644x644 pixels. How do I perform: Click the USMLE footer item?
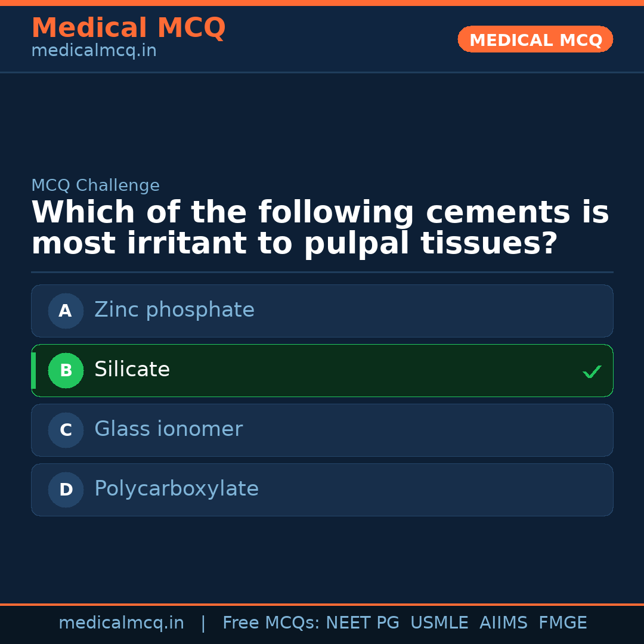(439, 623)
